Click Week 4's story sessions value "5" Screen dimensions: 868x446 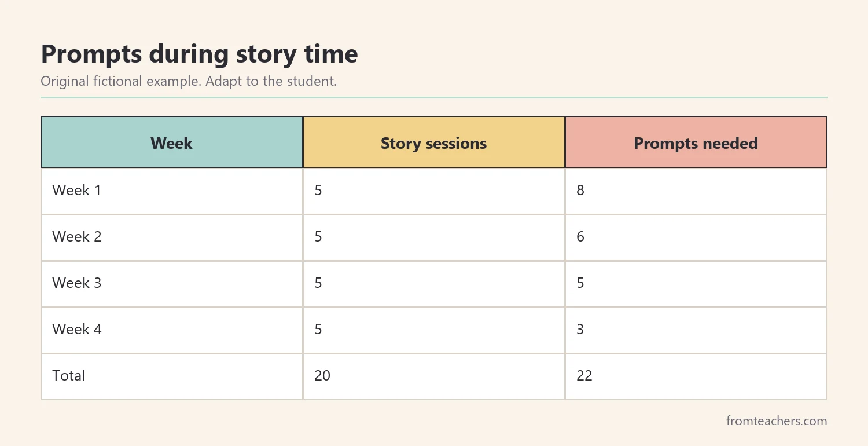pyautogui.click(x=318, y=330)
